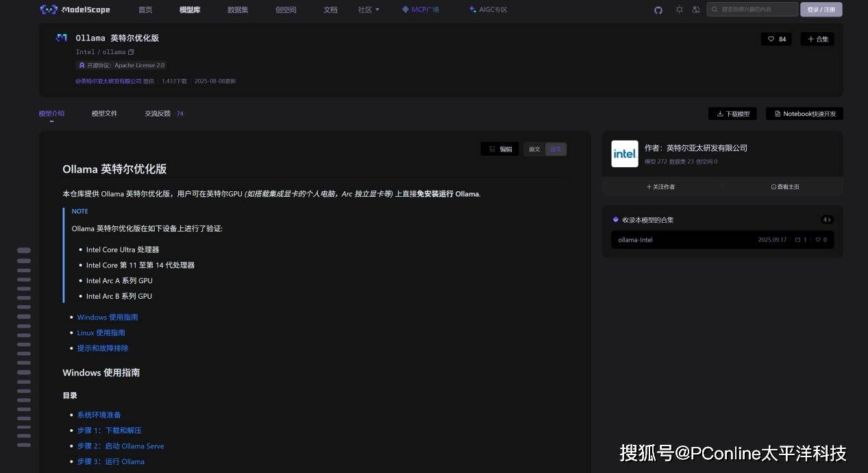Click the search input field
The width and height of the screenshot is (868, 473).
(x=752, y=10)
